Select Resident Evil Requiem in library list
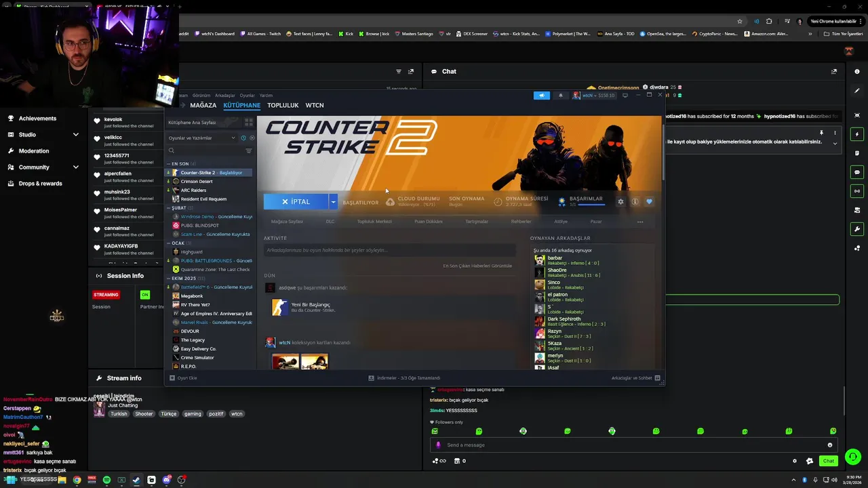Screen dimensions: 868x488 pyautogui.click(x=203, y=199)
